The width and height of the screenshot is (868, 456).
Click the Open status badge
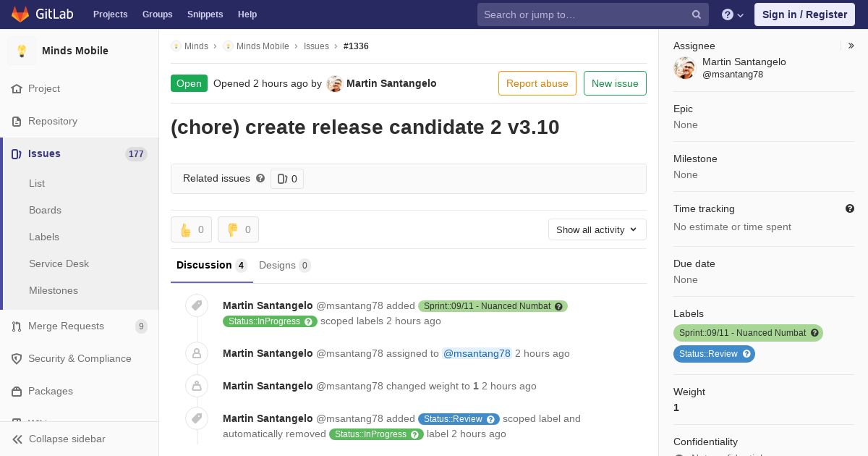click(189, 83)
